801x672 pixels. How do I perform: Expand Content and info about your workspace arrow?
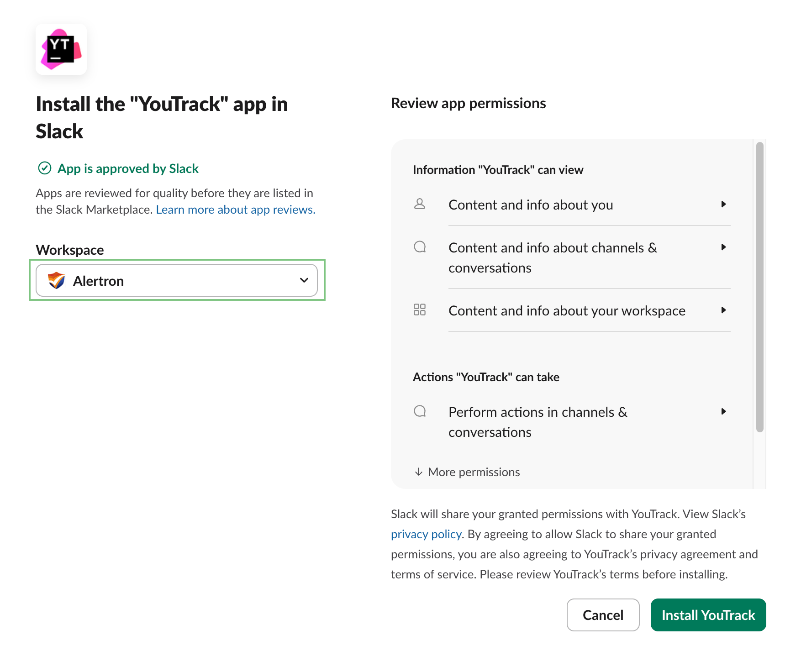click(723, 310)
